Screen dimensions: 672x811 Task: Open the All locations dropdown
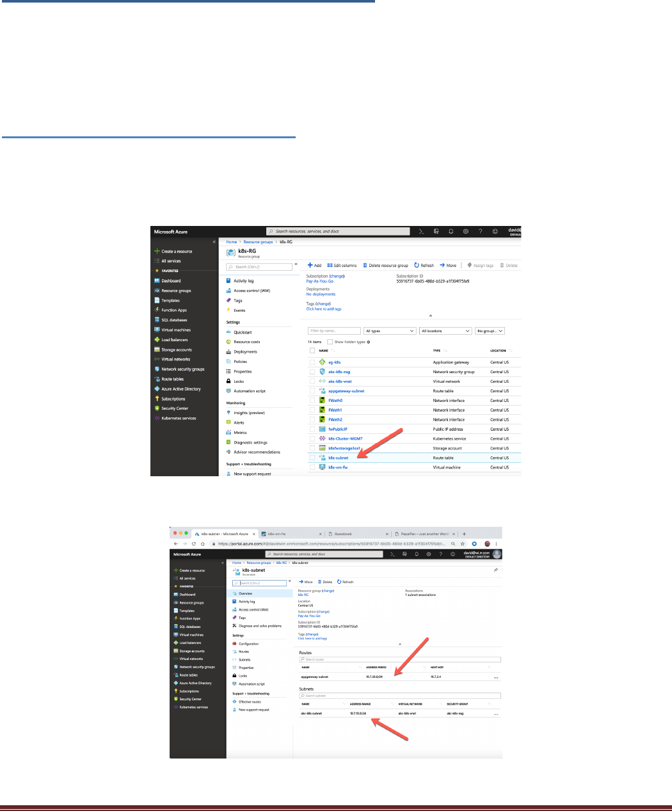445,331
